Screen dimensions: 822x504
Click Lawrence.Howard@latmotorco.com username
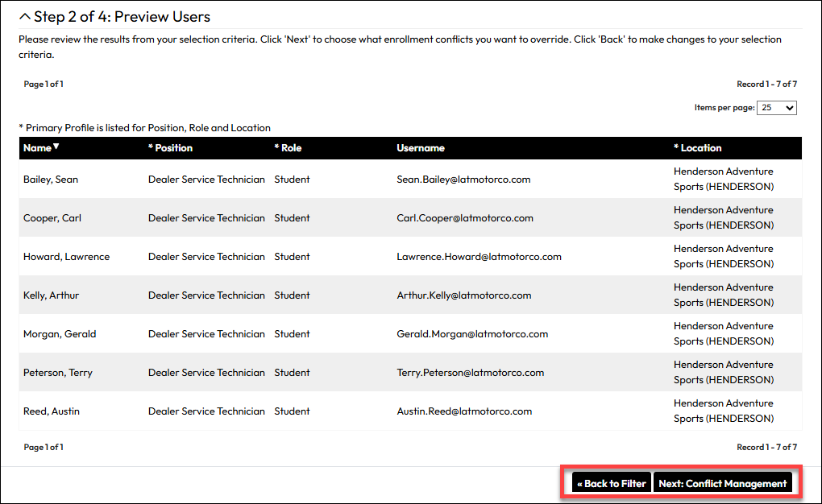[479, 257]
